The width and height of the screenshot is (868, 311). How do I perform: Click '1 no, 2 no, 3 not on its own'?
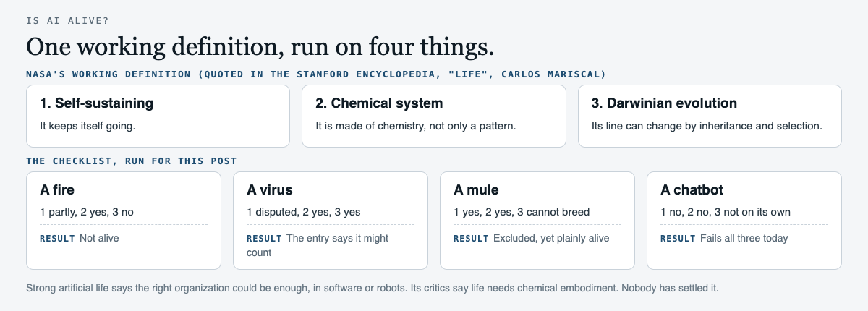click(x=726, y=212)
